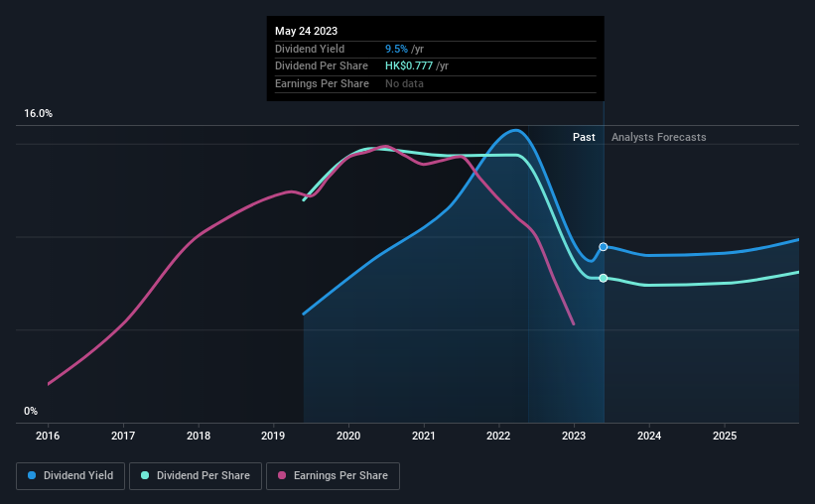Click the Past section label
Screen dimensions: 815x504
[x=584, y=137]
